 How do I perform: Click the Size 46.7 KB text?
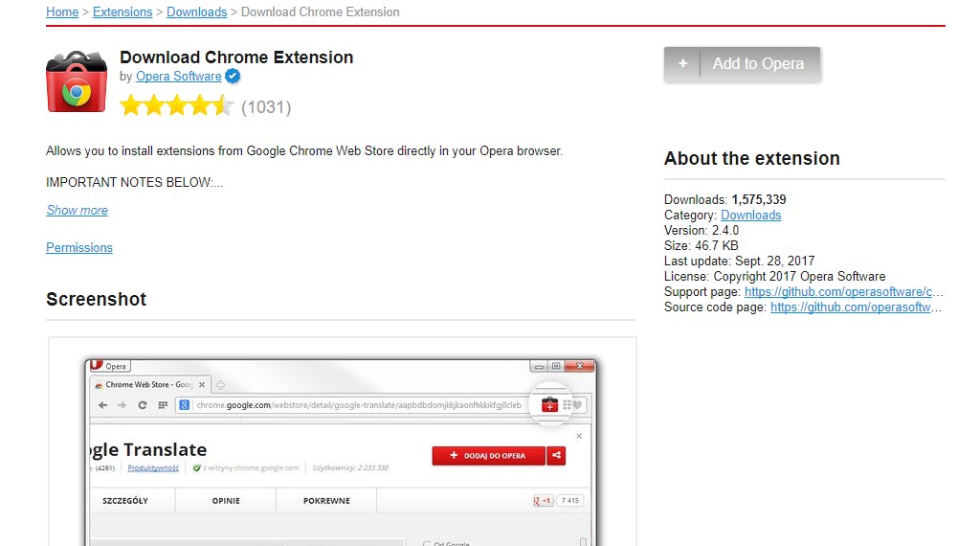pos(702,246)
